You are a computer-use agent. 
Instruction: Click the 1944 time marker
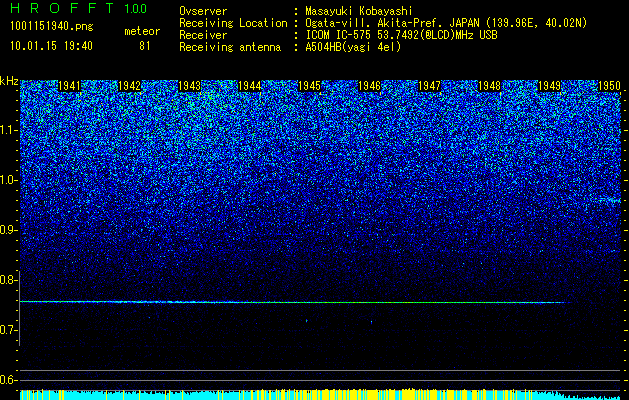250,86
